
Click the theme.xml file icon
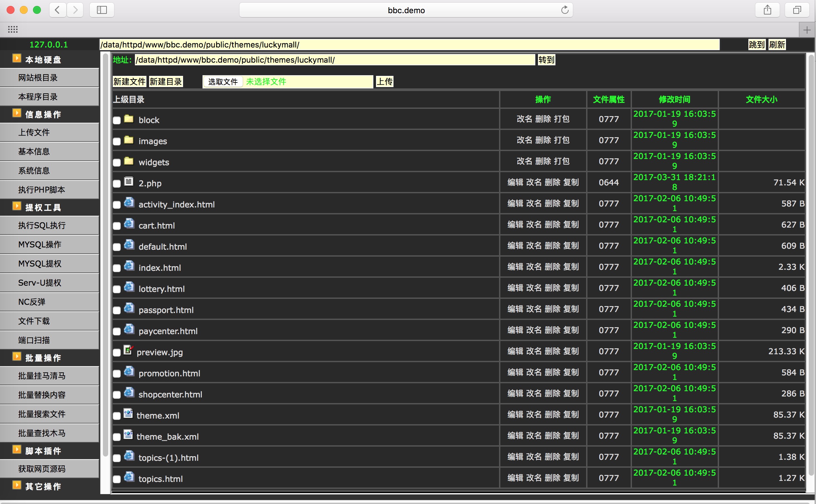[x=128, y=414]
